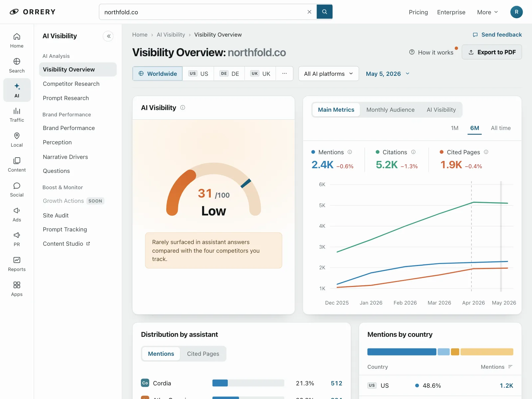The width and height of the screenshot is (532, 399).
Task: Clear the northfold.co search field
Action: 309,12
